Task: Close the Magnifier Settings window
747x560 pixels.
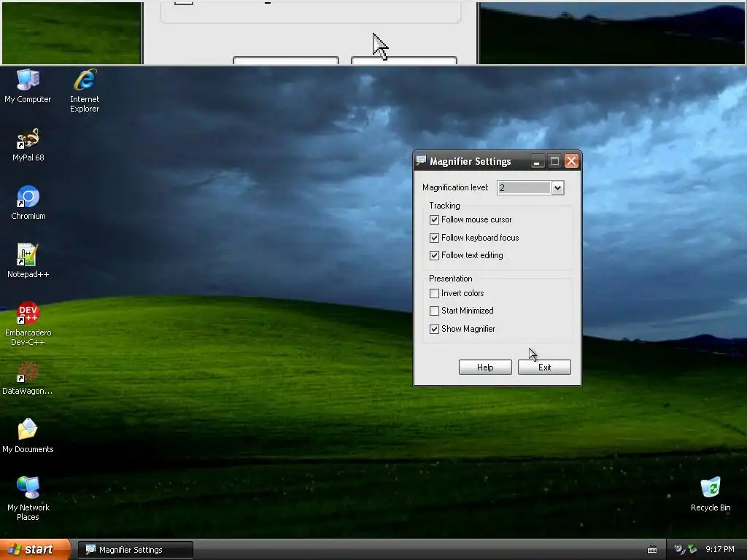Action: [x=571, y=161]
